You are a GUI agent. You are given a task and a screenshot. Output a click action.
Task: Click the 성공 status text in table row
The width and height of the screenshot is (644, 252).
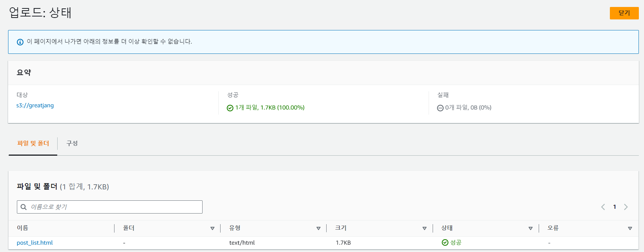(456, 242)
